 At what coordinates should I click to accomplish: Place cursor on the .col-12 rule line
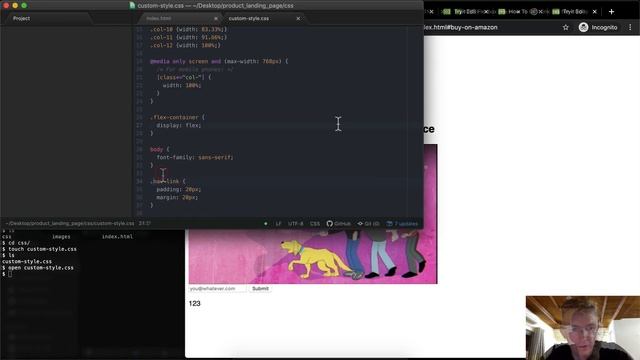185,45
